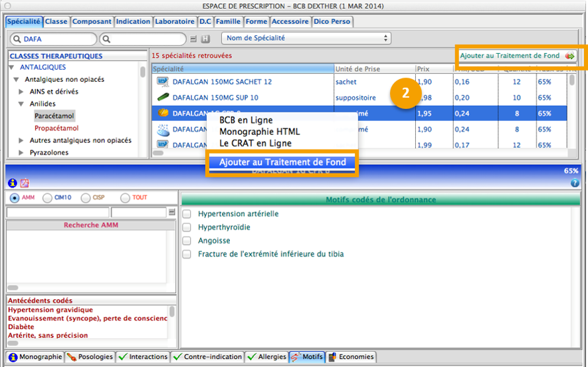Image resolution: width=588 pixels, height=367 pixels.
Task: Click the arrow icon next to Ajouter au Traitement de Fond
Action: (x=570, y=57)
